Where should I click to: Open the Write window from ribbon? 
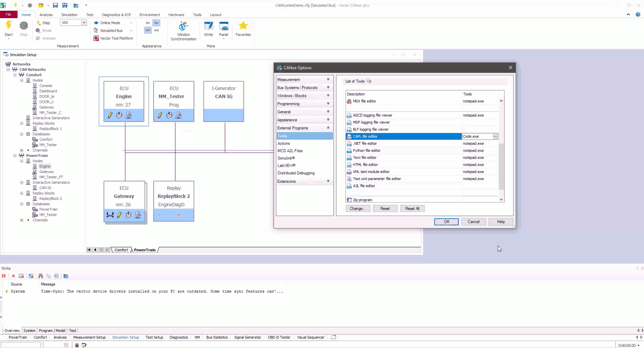pos(208,29)
